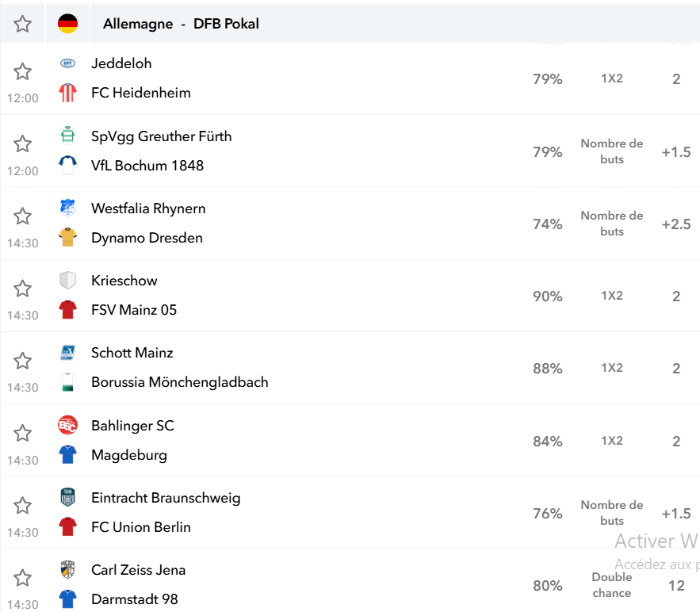Select +2.5 goals tip for Dresden match
This screenshot has width=700, height=612.
pos(676,224)
